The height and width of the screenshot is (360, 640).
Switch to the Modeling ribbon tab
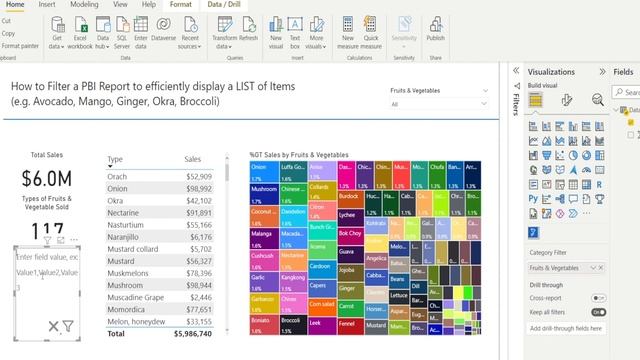pos(84,4)
